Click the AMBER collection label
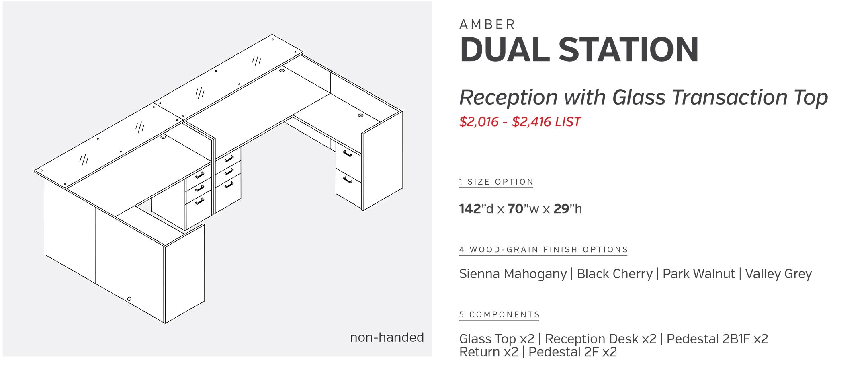 click(x=487, y=25)
